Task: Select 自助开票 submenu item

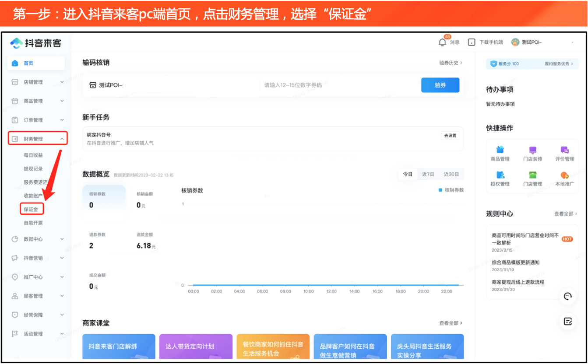Action: click(x=33, y=223)
